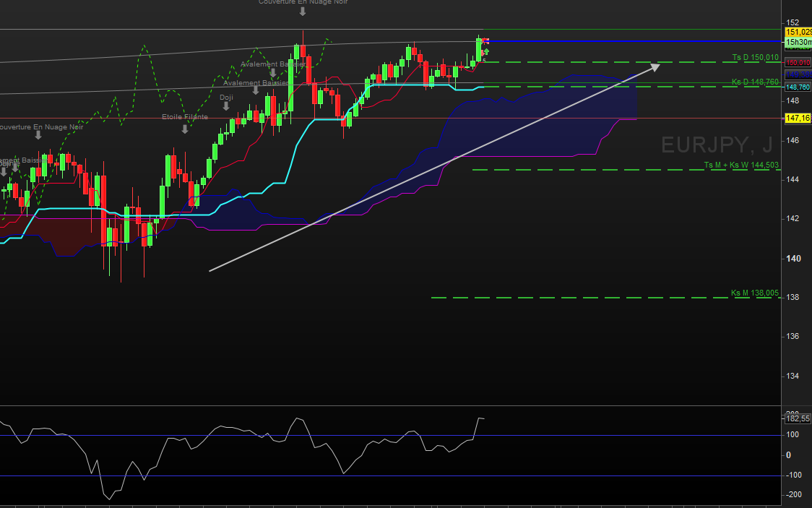The width and height of the screenshot is (812, 508).
Task: Click the EURJPY, J chart watermark
Action: point(717,145)
